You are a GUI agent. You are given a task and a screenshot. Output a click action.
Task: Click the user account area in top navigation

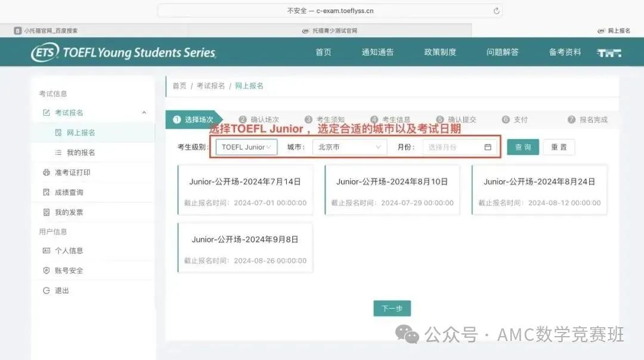[609, 53]
